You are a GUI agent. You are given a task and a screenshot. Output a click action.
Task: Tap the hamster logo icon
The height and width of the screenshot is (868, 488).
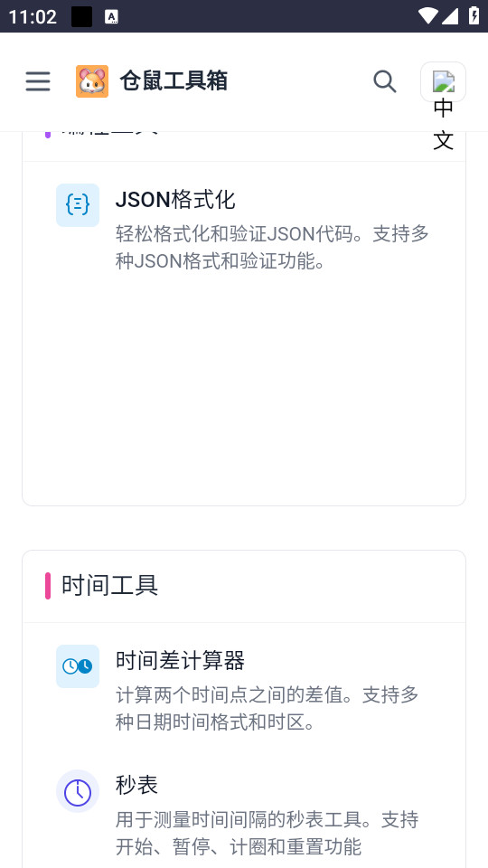92,81
